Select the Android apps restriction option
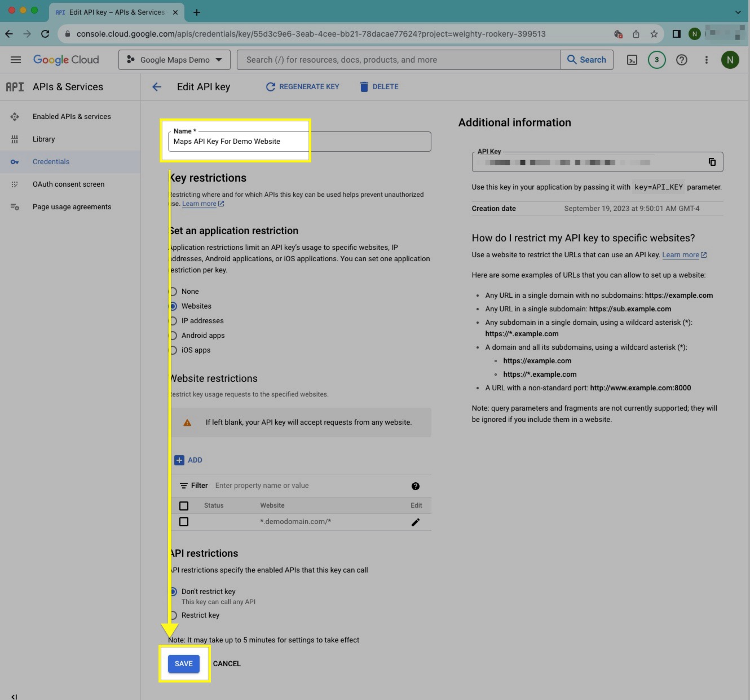 173,336
